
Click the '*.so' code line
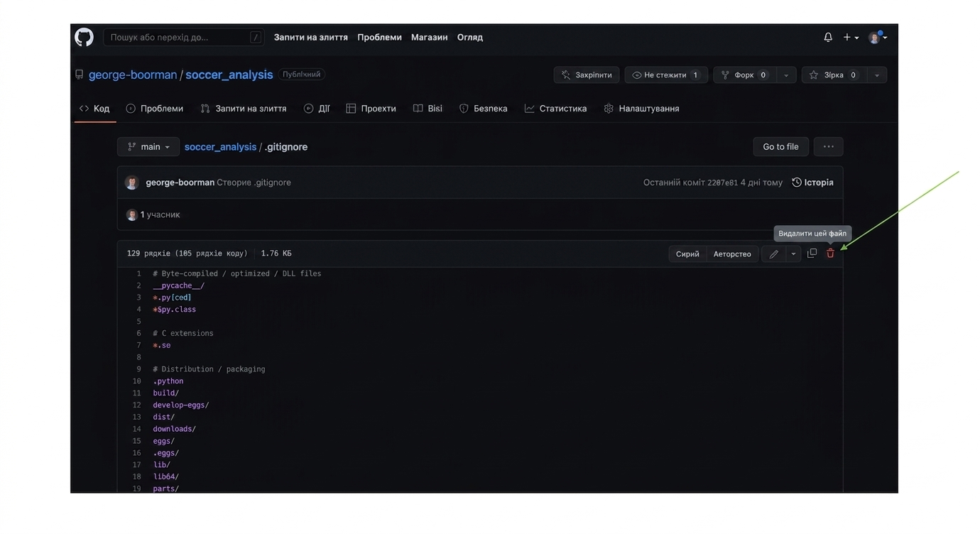tap(162, 345)
